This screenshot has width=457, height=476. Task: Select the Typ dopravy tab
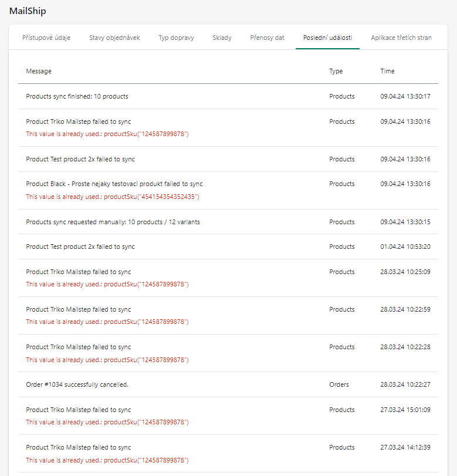point(176,38)
